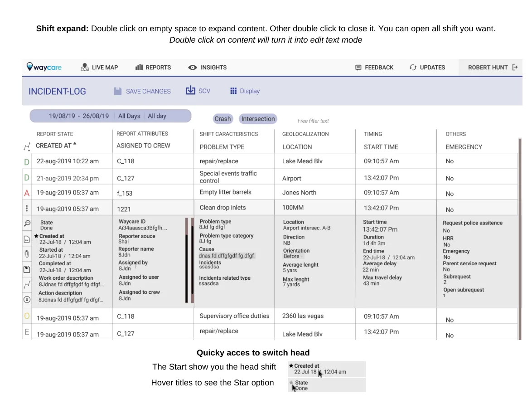532x399 pixels.
Task: Toggle the star next to Created at in the expanded row
Action: click(x=36, y=236)
